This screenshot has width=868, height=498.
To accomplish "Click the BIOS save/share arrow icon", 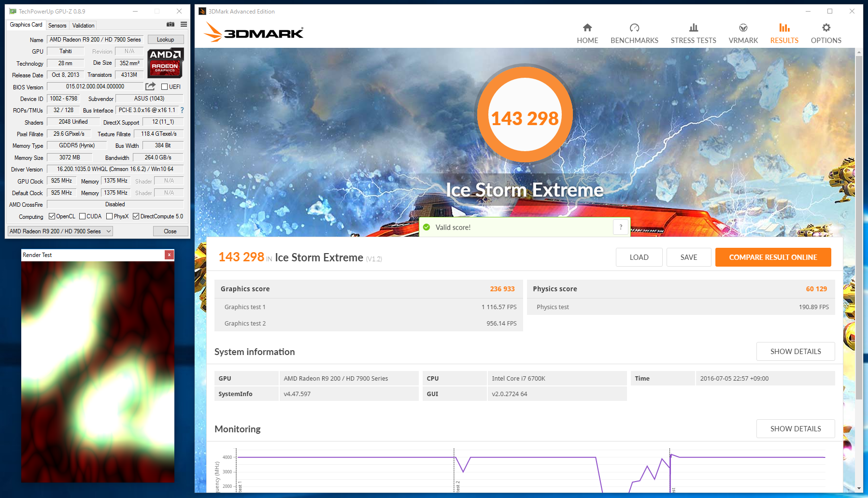I will click(151, 86).
